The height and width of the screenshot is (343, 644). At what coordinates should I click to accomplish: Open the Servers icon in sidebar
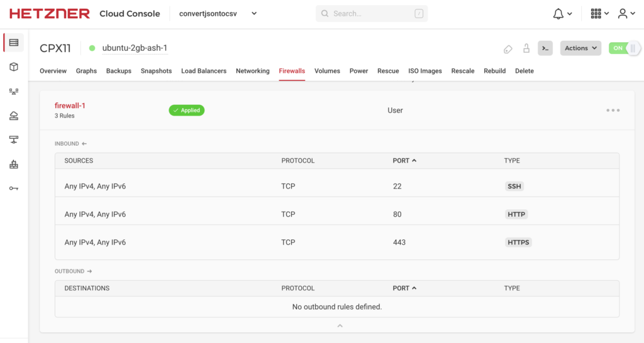tap(14, 43)
